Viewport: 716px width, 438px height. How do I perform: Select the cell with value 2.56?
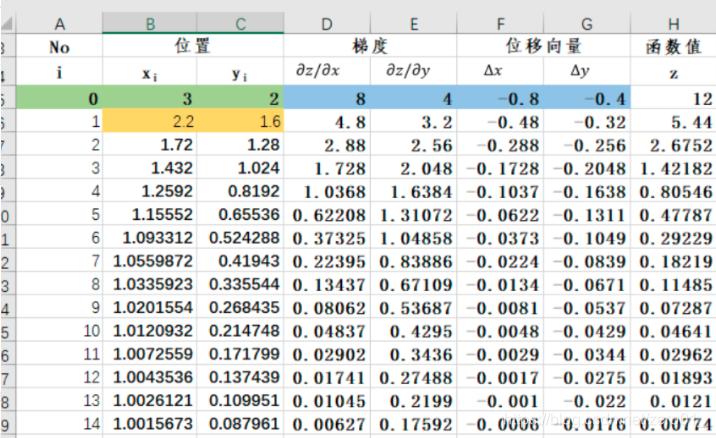pyautogui.click(x=413, y=144)
